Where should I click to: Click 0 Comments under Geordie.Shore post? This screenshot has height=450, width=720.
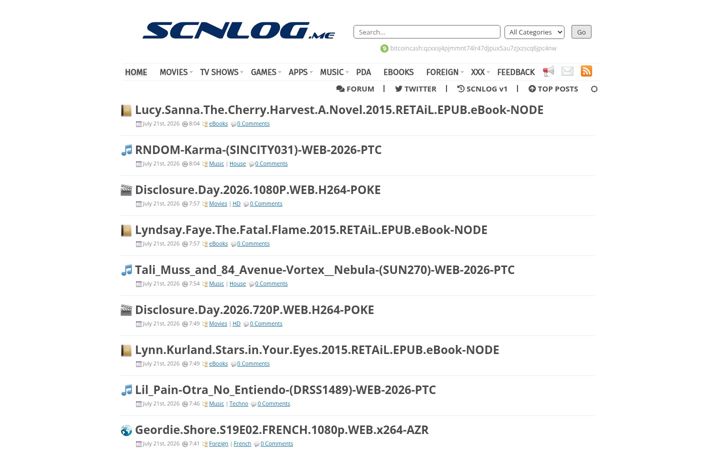coord(277,444)
